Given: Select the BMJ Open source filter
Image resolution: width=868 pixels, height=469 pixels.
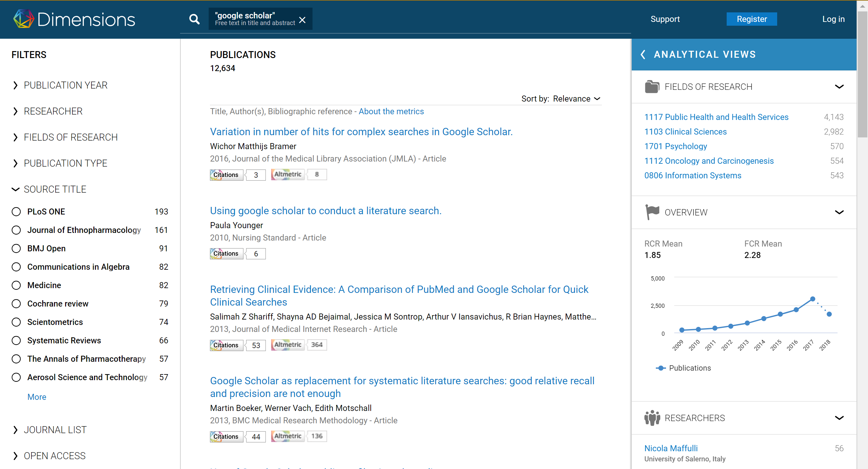Looking at the screenshot, I should pos(16,248).
